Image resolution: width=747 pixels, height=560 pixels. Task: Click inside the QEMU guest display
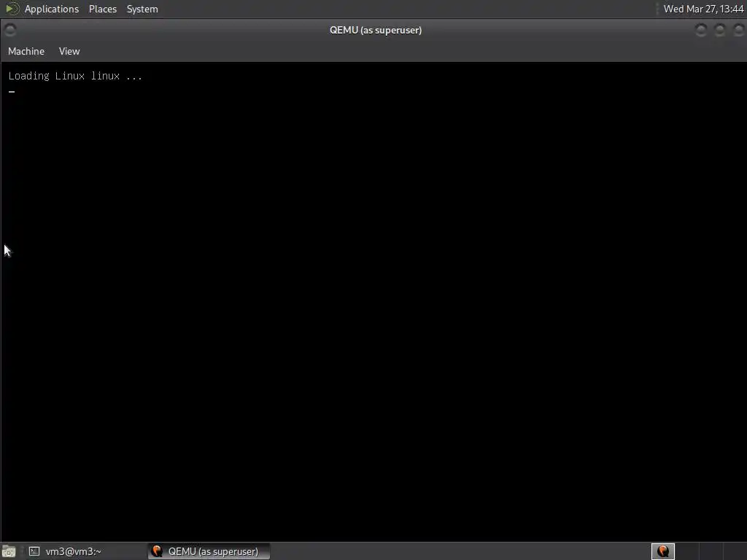(373, 301)
